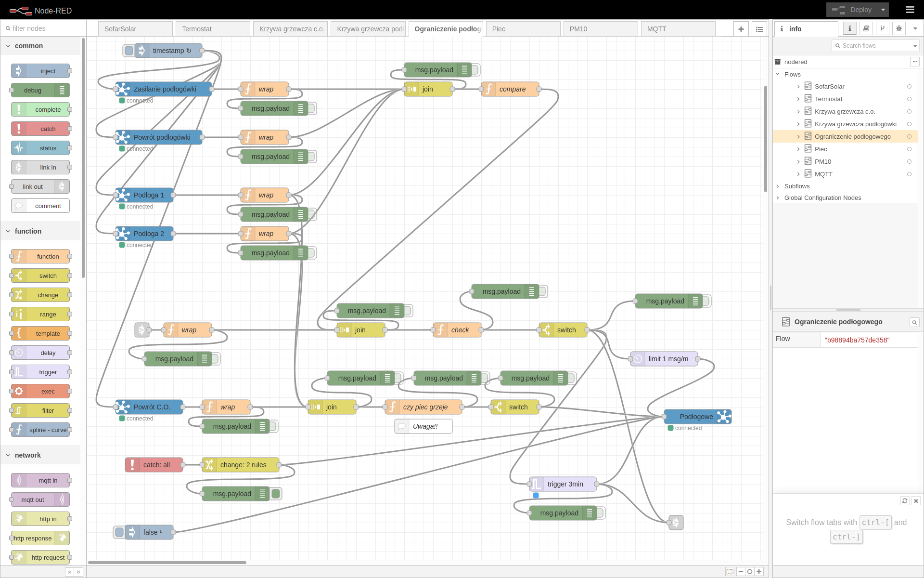Click the zoom in plus icon
This screenshot has width=924, height=578.
pyautogui.click(x=759, y=571)
